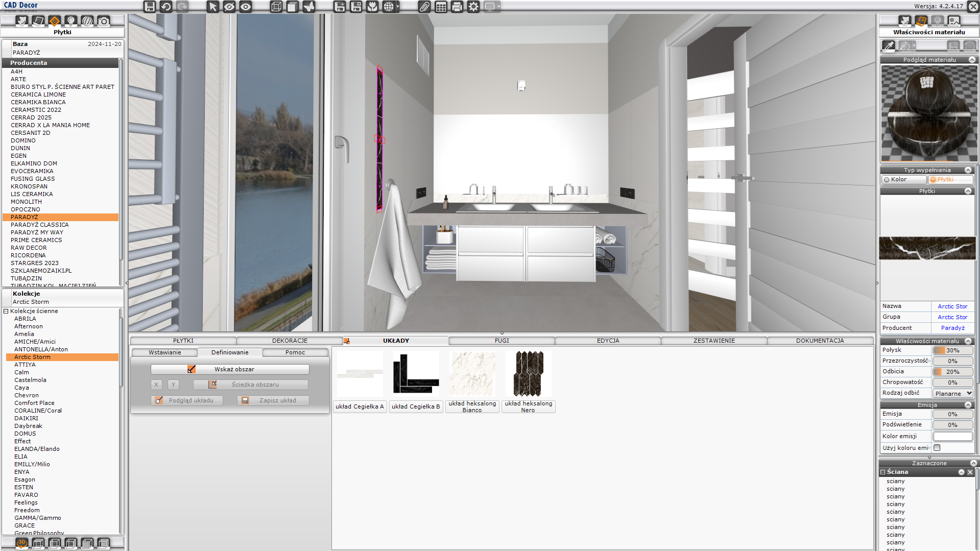
Task: Open the Wstawianie sub-tab
Action: coord(164,352)
